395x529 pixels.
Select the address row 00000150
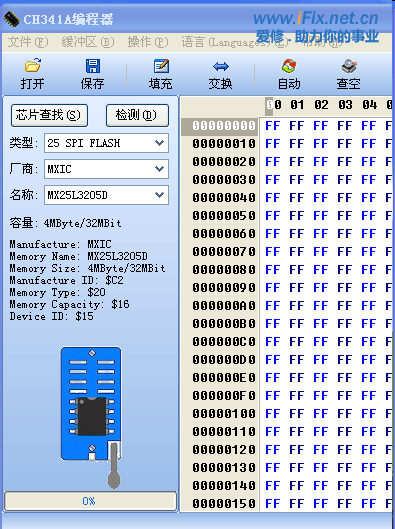(224, 503)
